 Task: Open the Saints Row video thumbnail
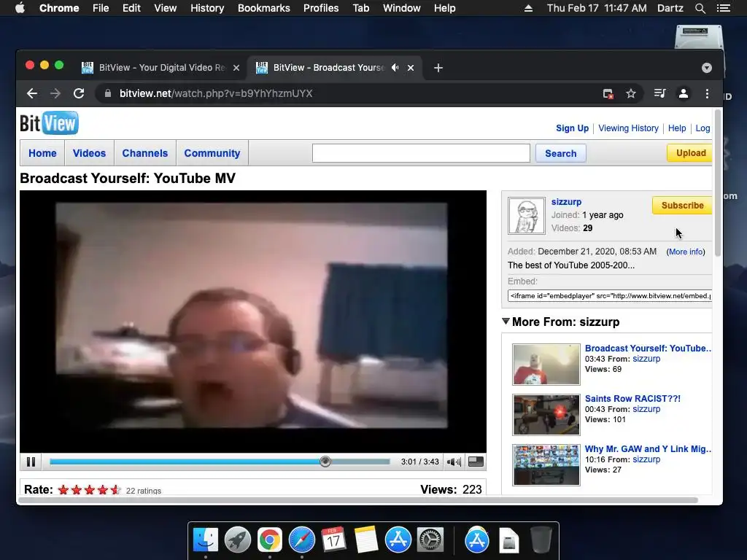546,415
